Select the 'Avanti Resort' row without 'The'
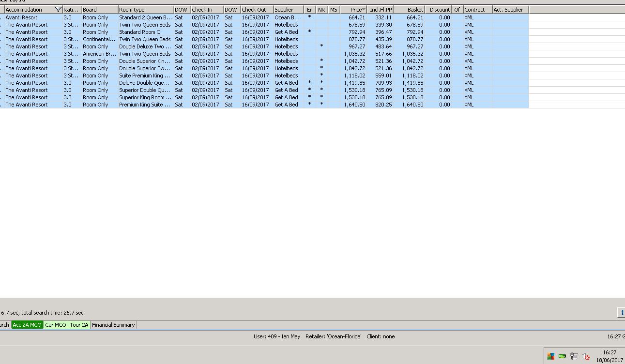 coord(264,17)
